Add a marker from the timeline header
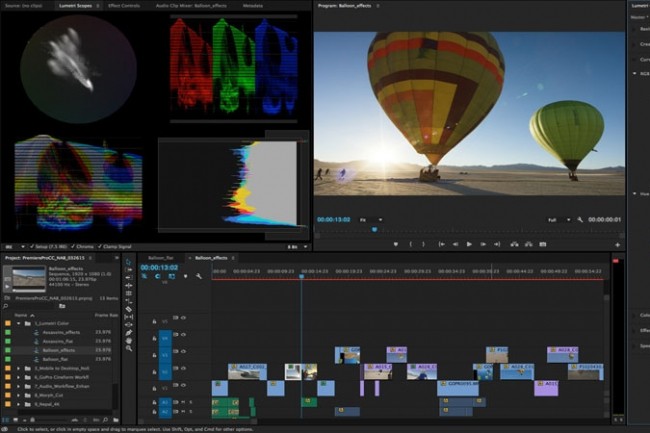This screenshot has width=650, height=433. [185, 276]
